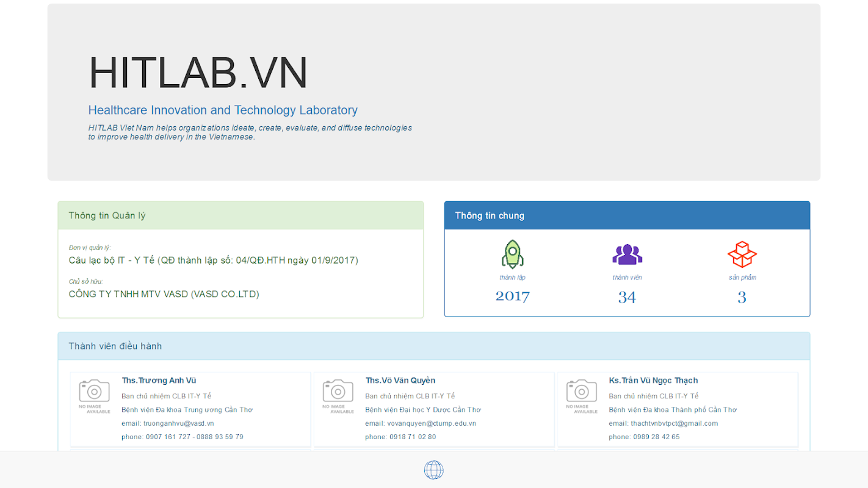Click the HITLAB.VN main heading

198,73
